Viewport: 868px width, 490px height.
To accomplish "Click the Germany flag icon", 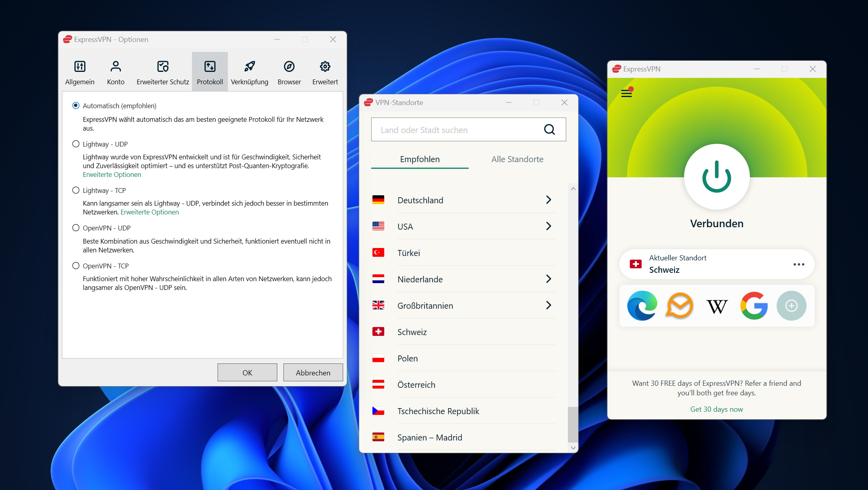I will (x=378, y=200).
